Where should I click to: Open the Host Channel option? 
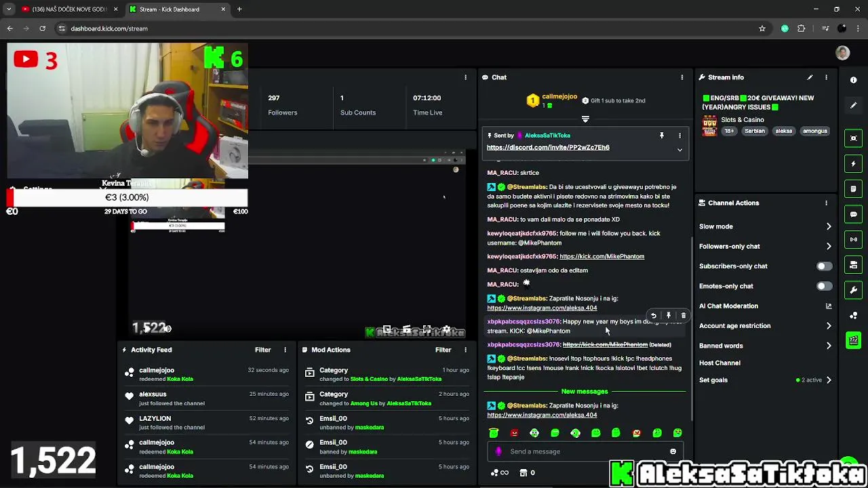click(x=719, y=363)
